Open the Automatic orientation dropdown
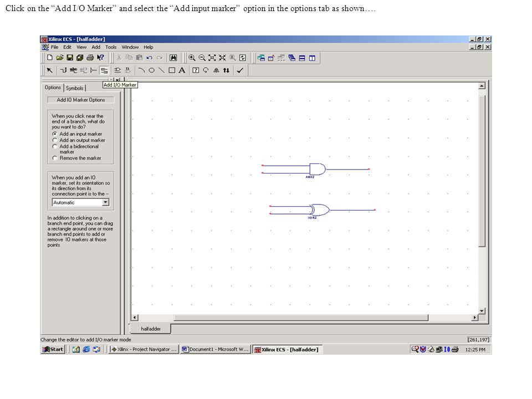532x399 pixels. pos(105,202)
